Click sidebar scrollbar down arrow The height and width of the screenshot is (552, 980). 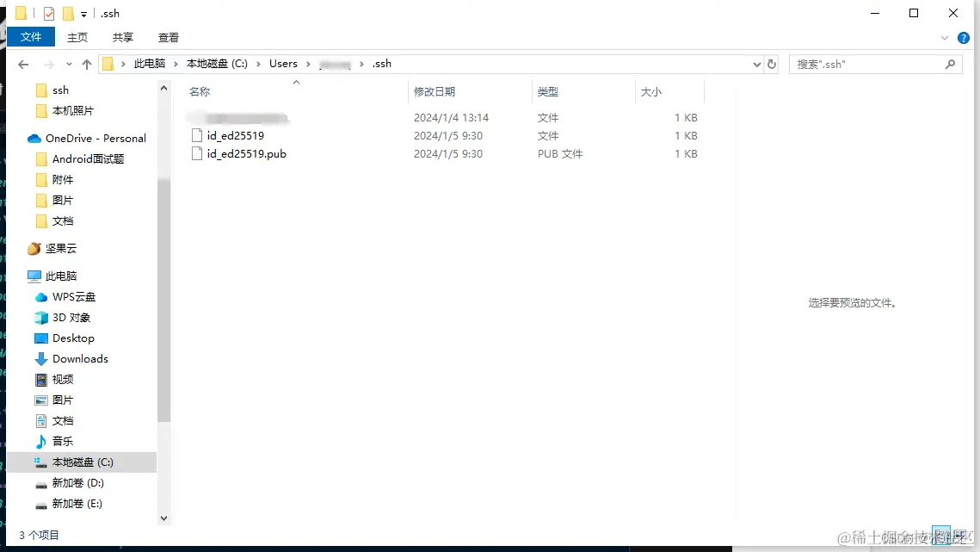pos(163,518)
